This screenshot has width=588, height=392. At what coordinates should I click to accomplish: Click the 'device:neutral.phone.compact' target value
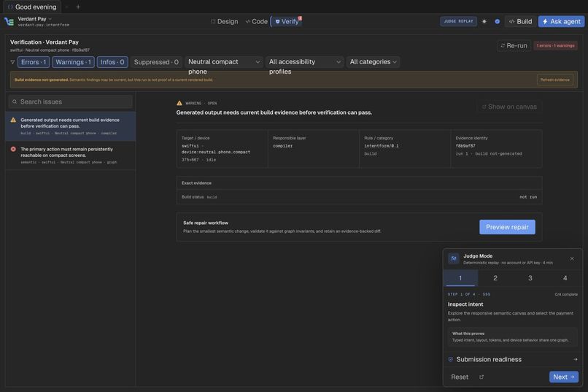pyautogui.click(x=216, y=153)
